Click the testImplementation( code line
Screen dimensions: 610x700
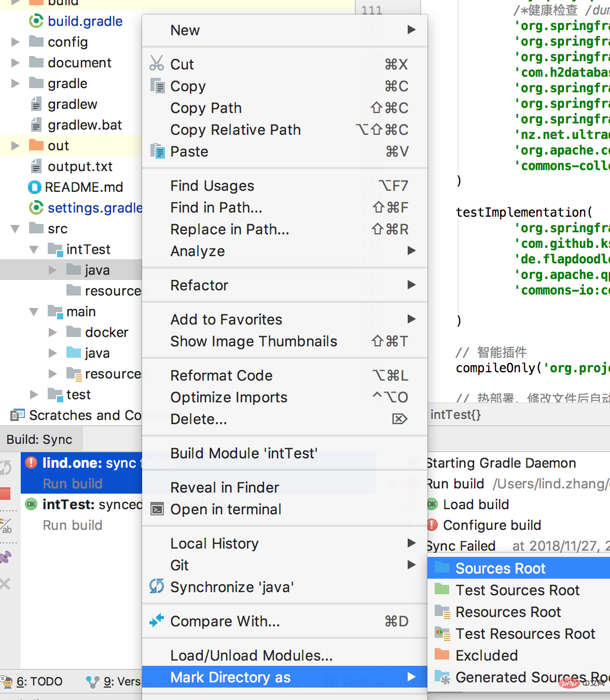(524, 212)
